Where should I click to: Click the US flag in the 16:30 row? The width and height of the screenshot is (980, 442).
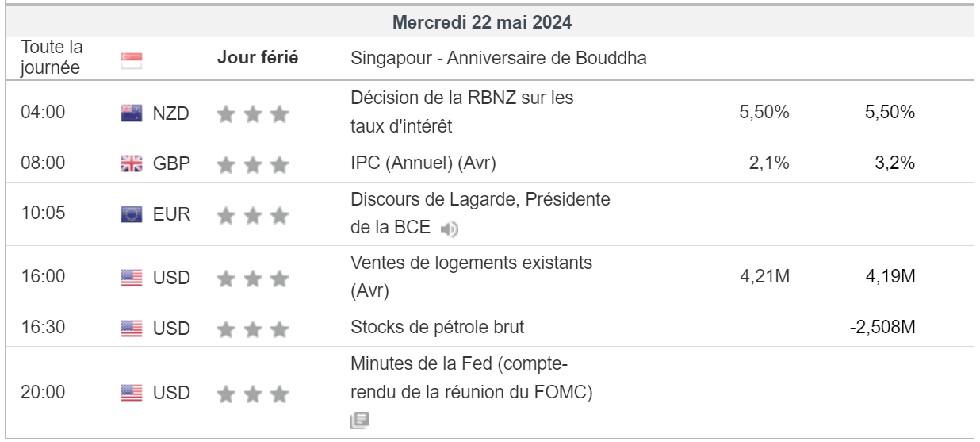click(x=132, y=328)
